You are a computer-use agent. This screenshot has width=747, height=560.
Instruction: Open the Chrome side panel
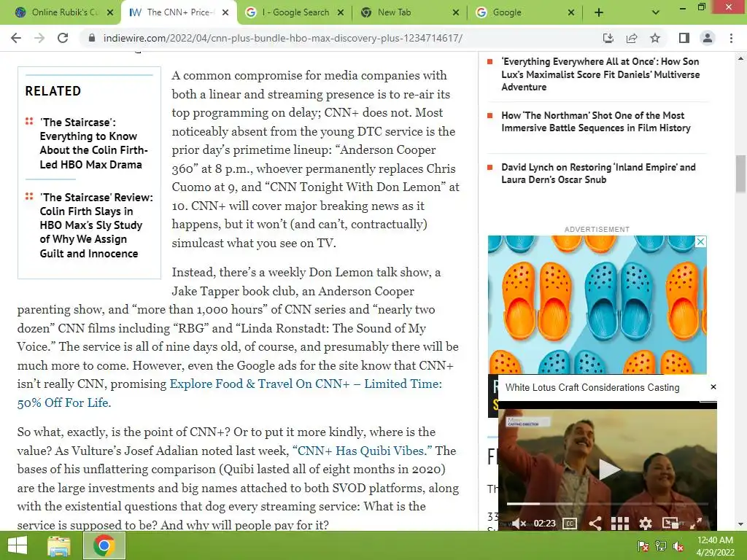[x=684, y=38]
